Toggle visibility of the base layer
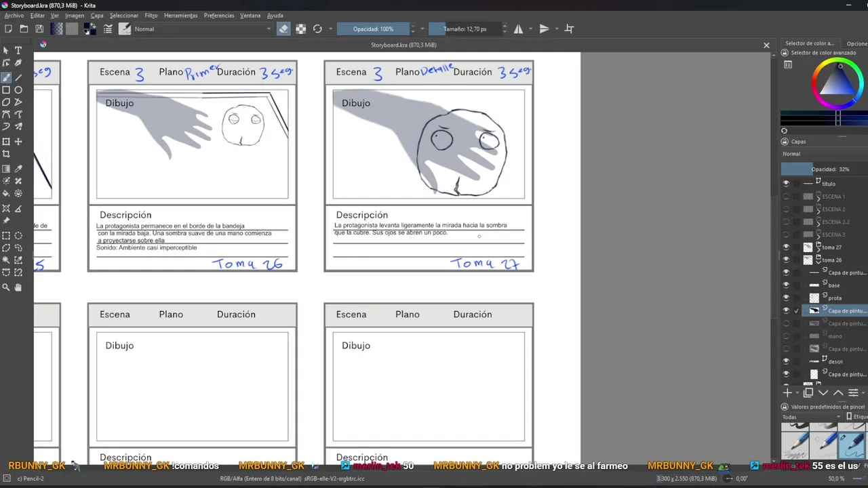Screen dimensions: 868x488 tap(786, 285)
